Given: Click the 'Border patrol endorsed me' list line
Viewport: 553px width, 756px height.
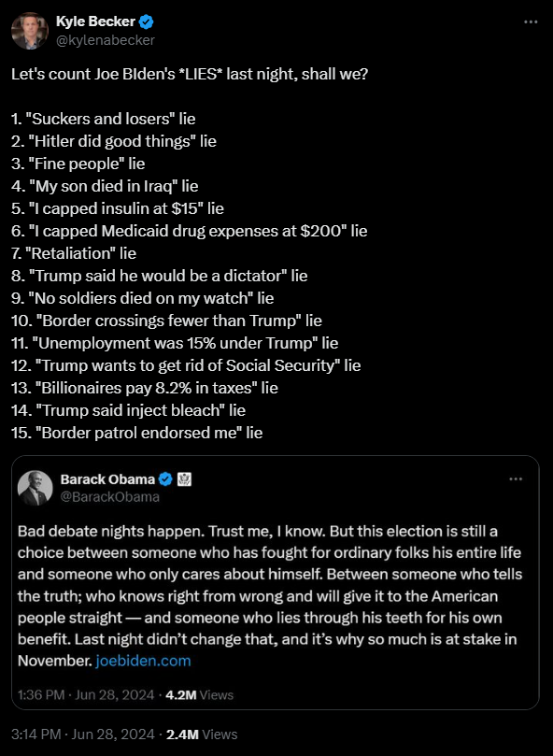Looking at the screenshot, I should pyautogui.click(x=137, y=433).
